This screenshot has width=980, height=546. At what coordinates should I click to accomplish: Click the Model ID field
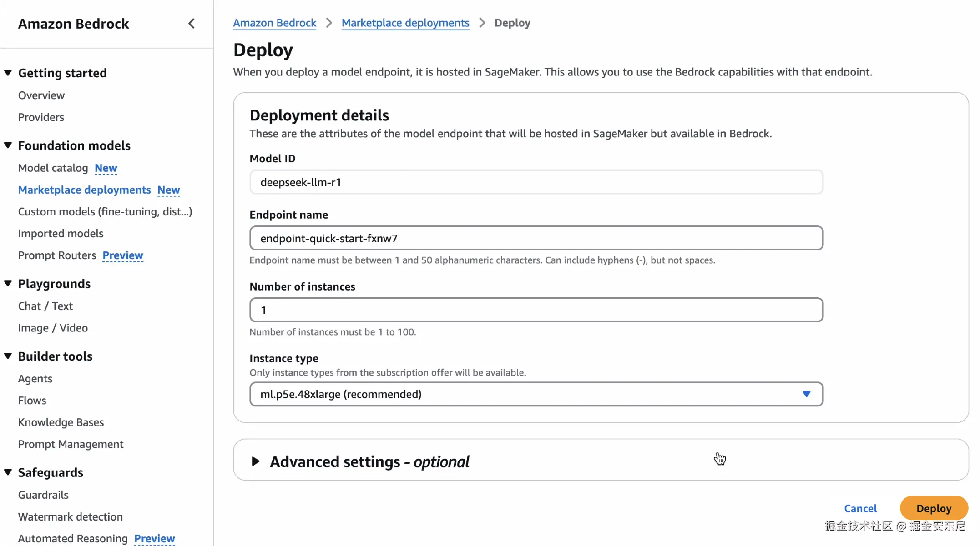(x=536, y=182)
